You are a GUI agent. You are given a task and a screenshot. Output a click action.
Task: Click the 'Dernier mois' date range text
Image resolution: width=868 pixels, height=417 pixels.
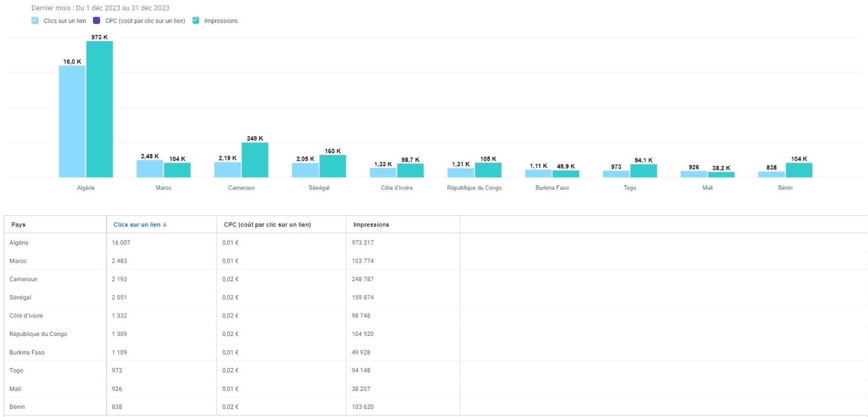pyautogui.click(x=100, y=8)
